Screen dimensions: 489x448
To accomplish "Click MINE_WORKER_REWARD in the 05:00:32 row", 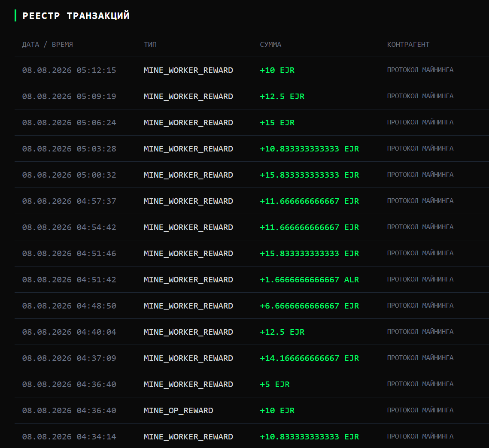I will (x=188, y=175).
